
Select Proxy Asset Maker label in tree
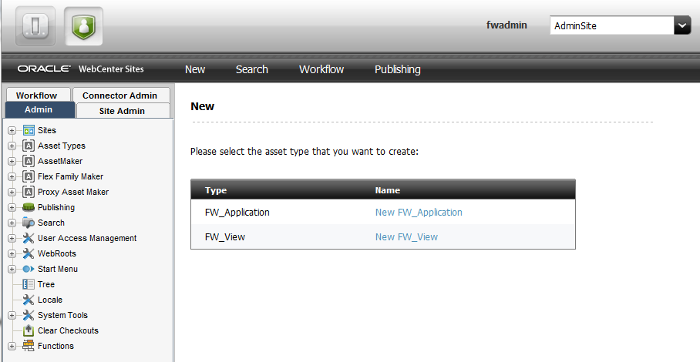tap(73, 192)
